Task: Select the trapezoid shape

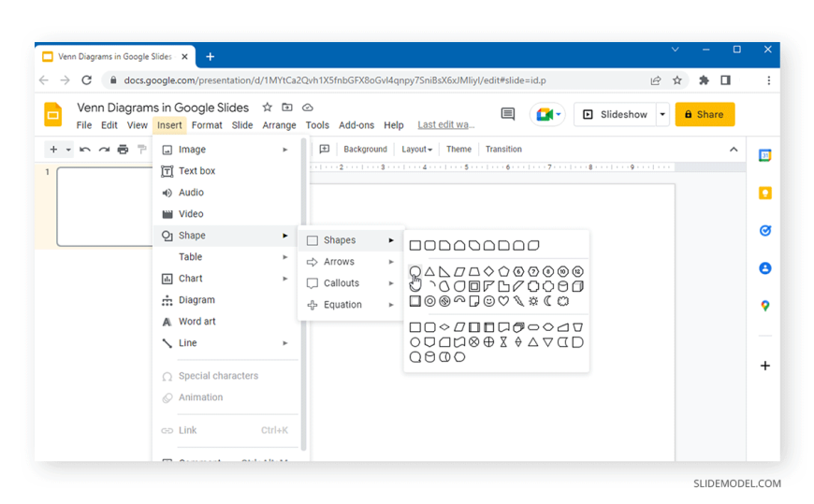Action: [x=474, y=271]
